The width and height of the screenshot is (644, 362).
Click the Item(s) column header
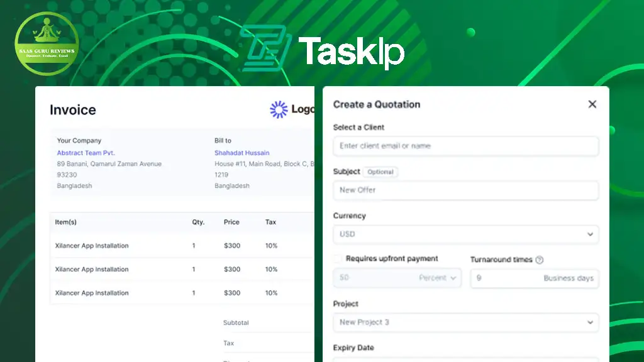(65, 222)
